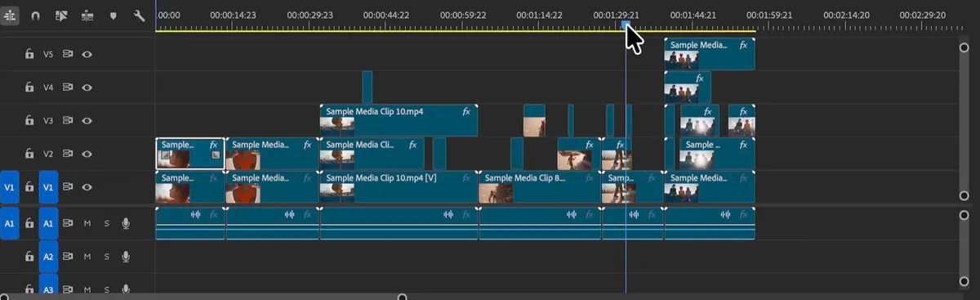Hide track V4 output with eye icon
This screenshot has width=980, height=300.
[87, 87]
